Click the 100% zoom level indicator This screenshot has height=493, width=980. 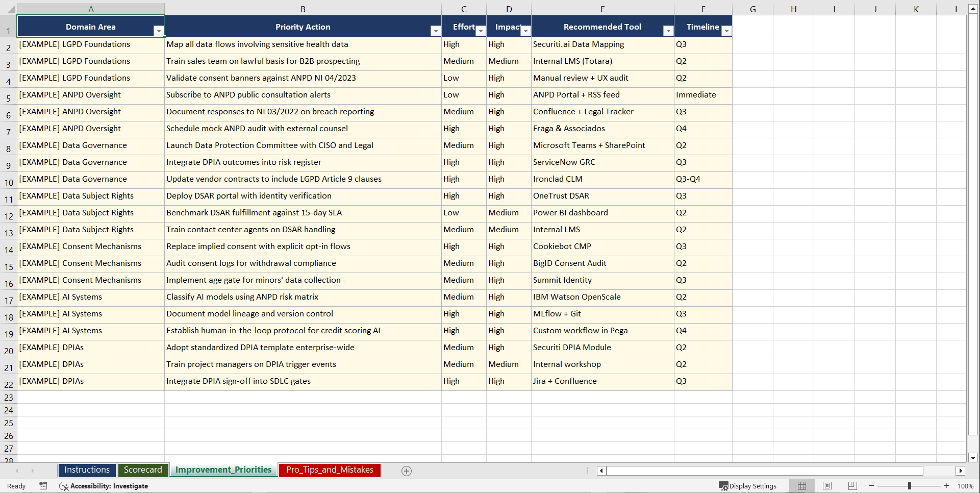pos(967,486)
